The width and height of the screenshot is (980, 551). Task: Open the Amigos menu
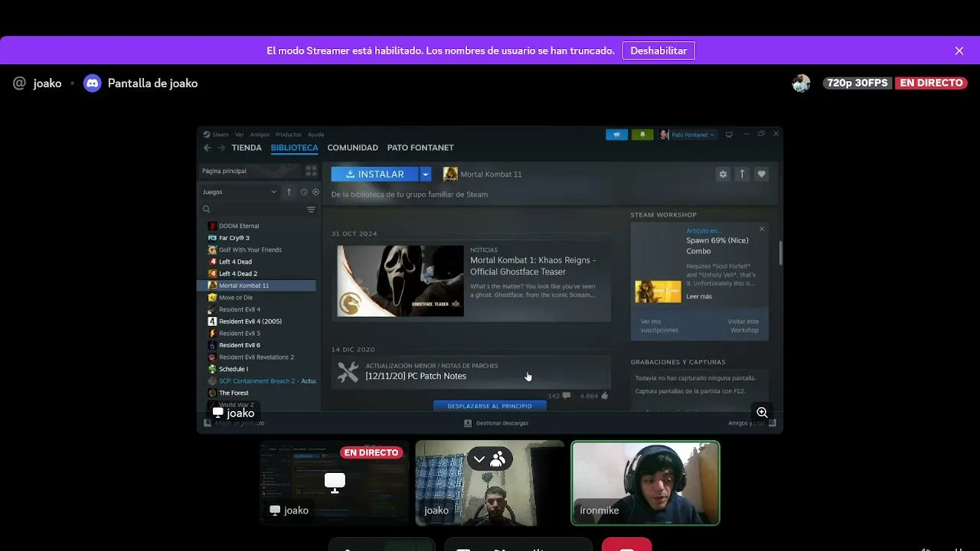[260, 135]
